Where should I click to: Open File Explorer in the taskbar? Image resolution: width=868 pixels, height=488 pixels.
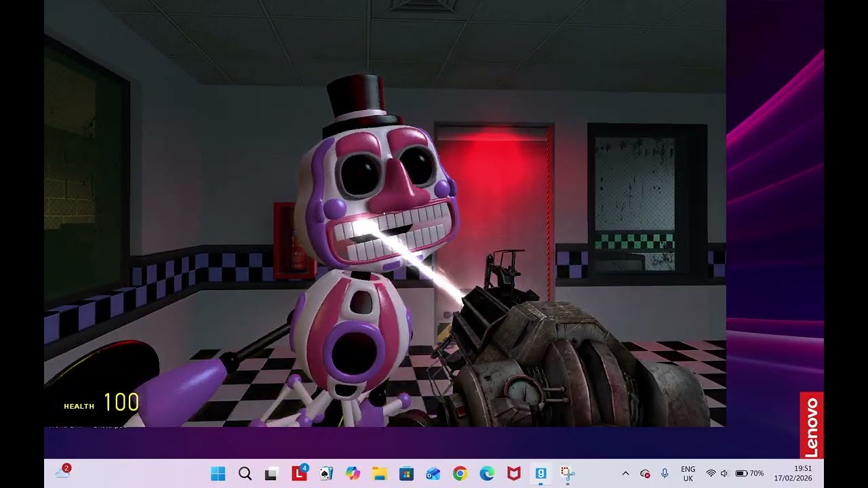[380, 474]
